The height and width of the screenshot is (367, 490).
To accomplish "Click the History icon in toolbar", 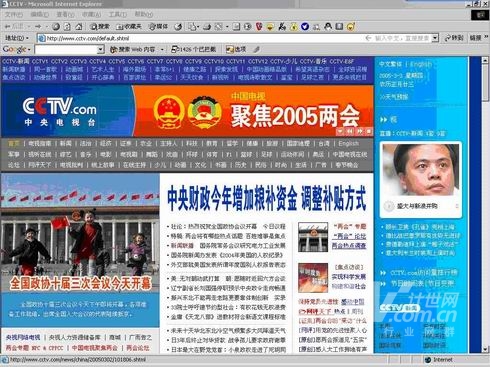I will click(x=178, y=27).
